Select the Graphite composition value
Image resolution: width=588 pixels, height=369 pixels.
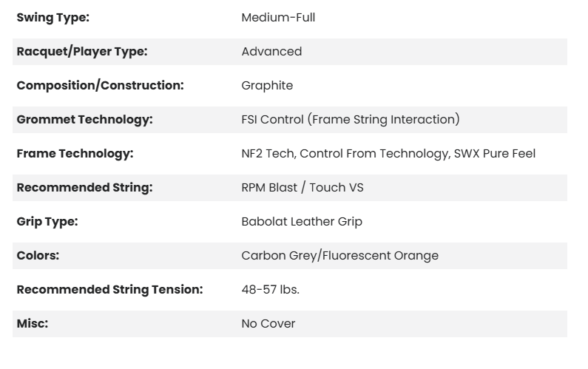pyautogui.click(x=267, y=86)
